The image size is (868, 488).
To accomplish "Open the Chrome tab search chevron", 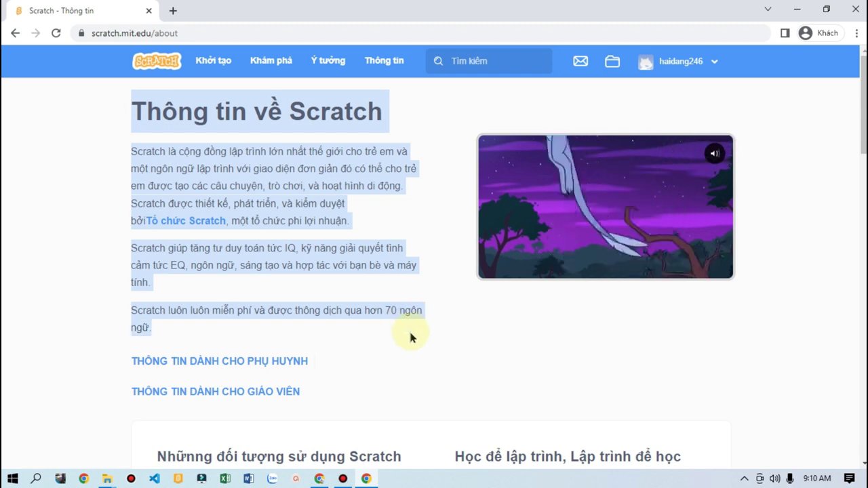I will (x=768, y=9).
